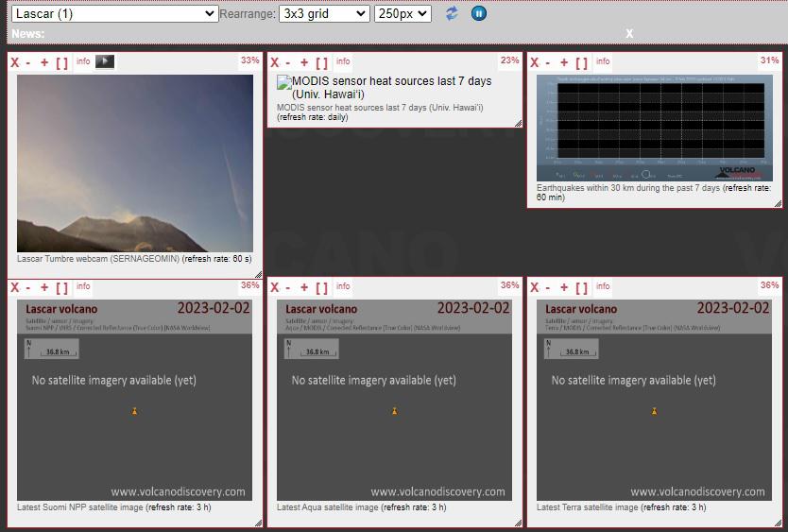This screenshot has width=788, height=532.
Task: Enlarge the Aqua satellite panel with plus
Action: pyautogui.click(x=303, y=288)
